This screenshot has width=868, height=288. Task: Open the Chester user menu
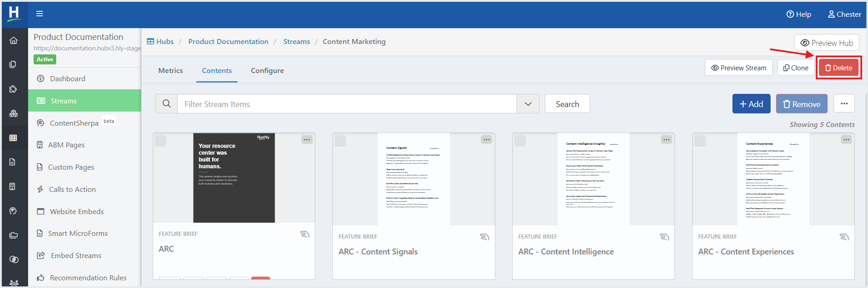pos(844,14)
